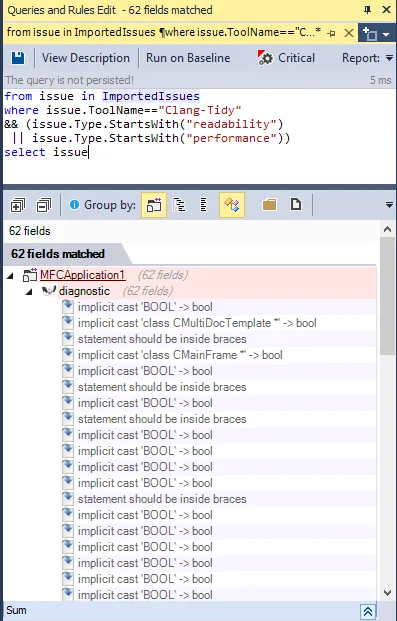
Task: Collapse the MFCApplication1 tree node
Action: pyautogui.click(x=11, y=275)
